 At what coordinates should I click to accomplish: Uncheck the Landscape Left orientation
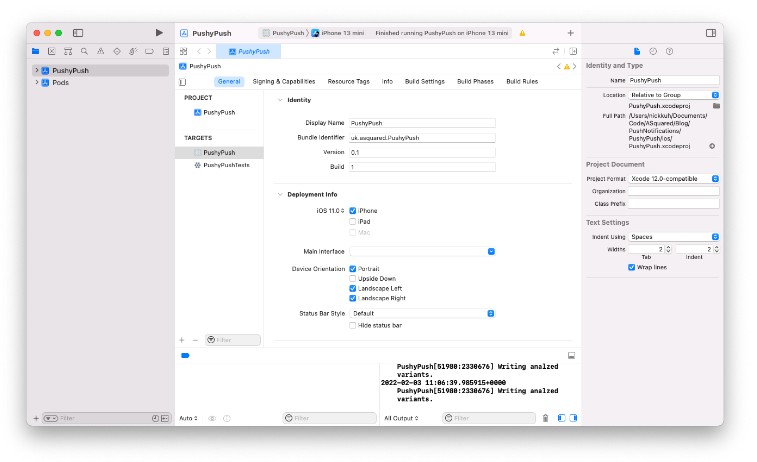click(352, 288)
